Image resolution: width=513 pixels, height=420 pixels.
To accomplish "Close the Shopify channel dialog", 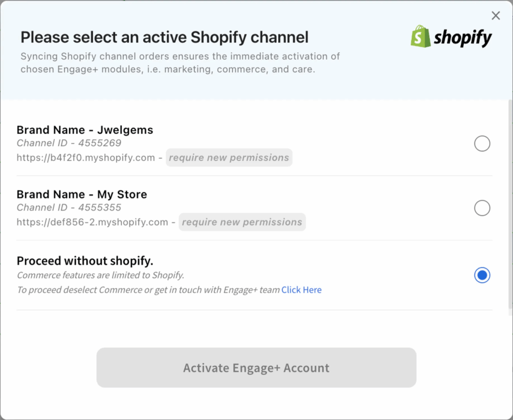I will pos(495,16).
